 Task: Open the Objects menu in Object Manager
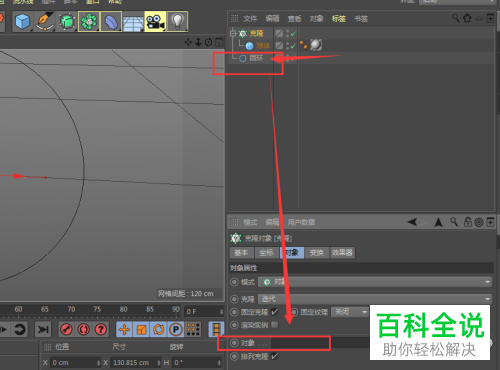317,19
